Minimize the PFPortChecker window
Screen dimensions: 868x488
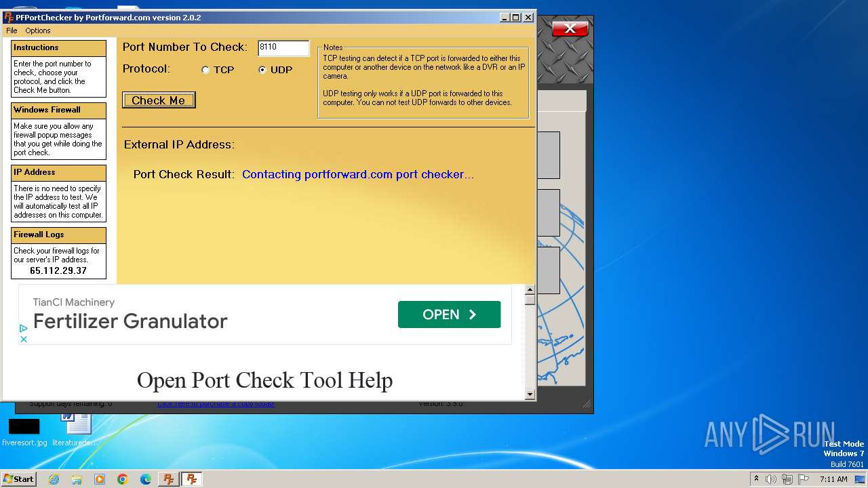point(505,18)
